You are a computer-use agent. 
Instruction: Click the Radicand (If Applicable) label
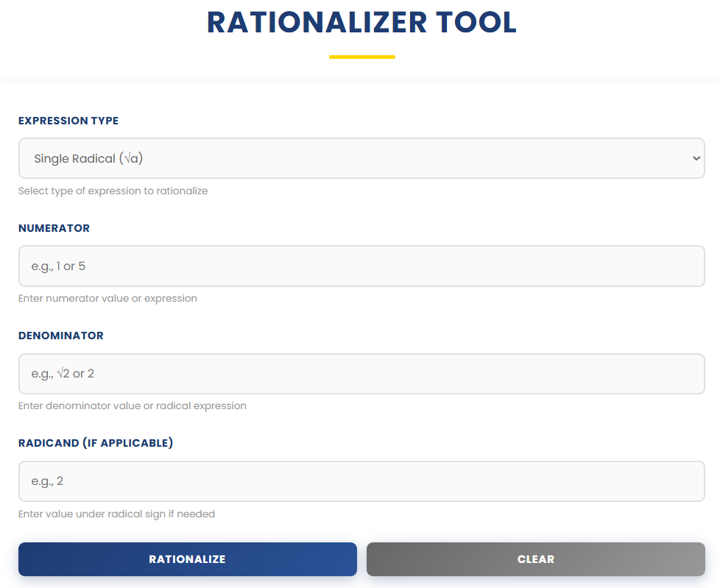click(x=96, y=443)
